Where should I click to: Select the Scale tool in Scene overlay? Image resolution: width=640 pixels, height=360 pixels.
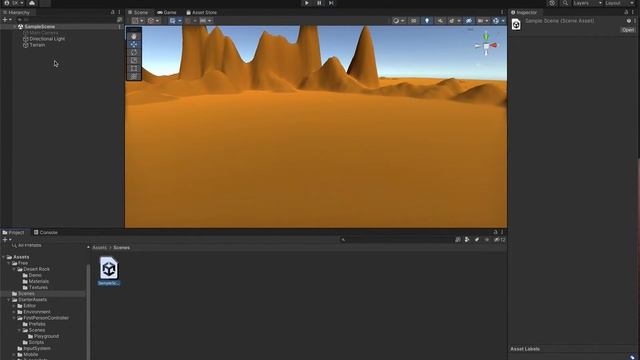coord(134,60)
